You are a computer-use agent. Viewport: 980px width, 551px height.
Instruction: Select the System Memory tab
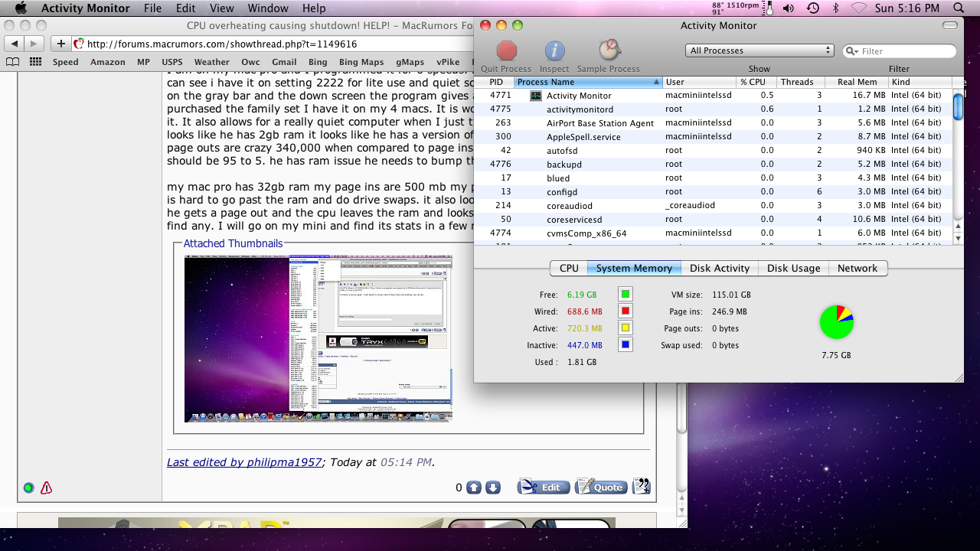click(634, 268)
